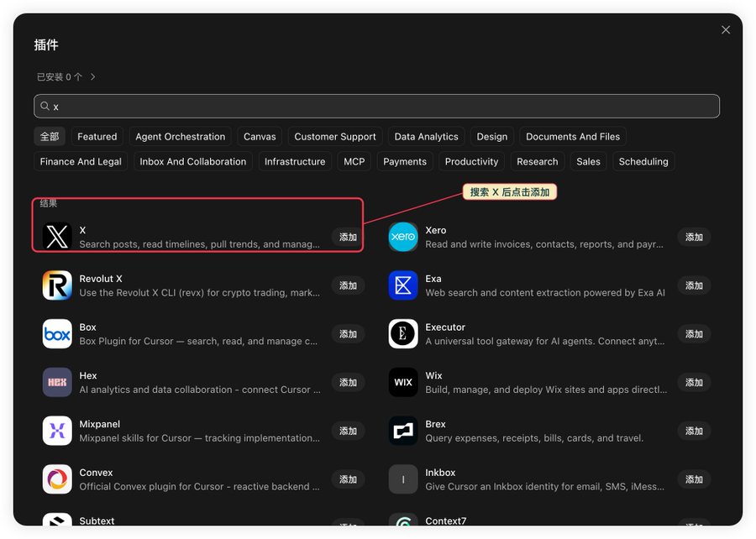
Task: Filter by Design category
Action: [491, 136]
